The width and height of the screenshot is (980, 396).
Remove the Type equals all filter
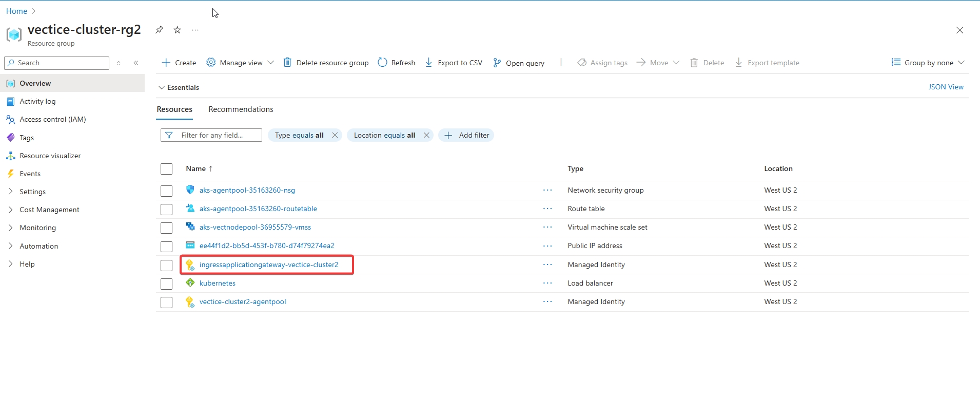(x=335, y=135)
